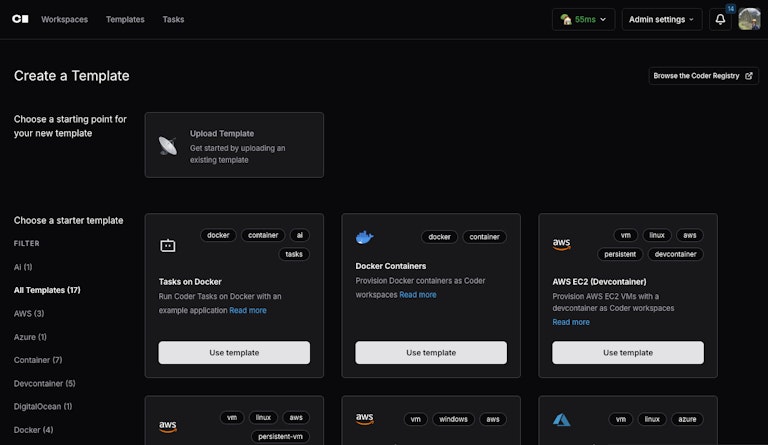Click the AWS logo on EC2 Devcontainer card
The width and height of the screenshot is (768, 445).
(561, 244)
